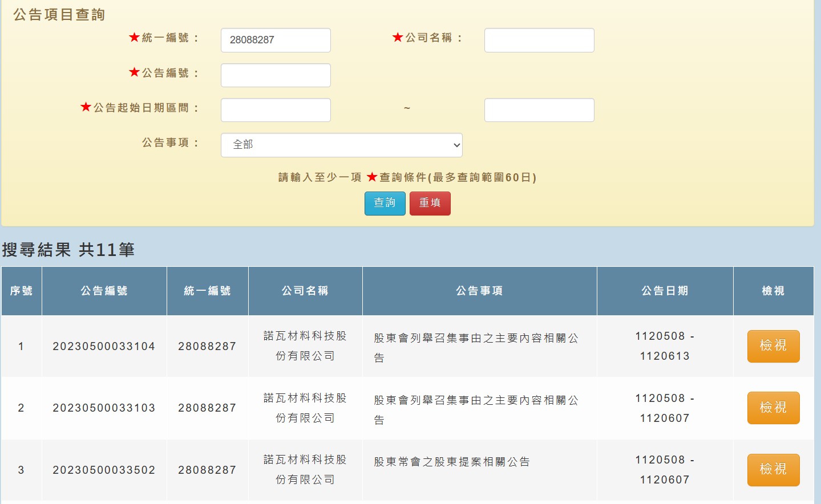
Task: Click 檢視 for announcement 20230500033502
Action: coord(773,470)
